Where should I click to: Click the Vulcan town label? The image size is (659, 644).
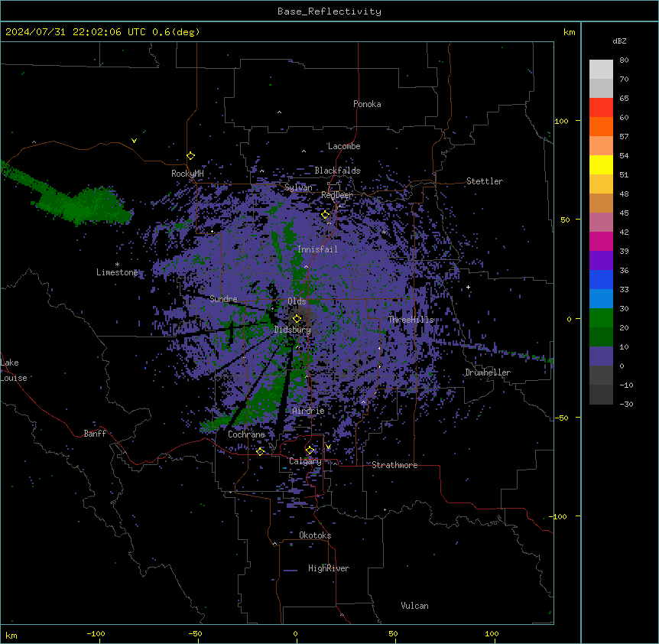click(415, 606)
